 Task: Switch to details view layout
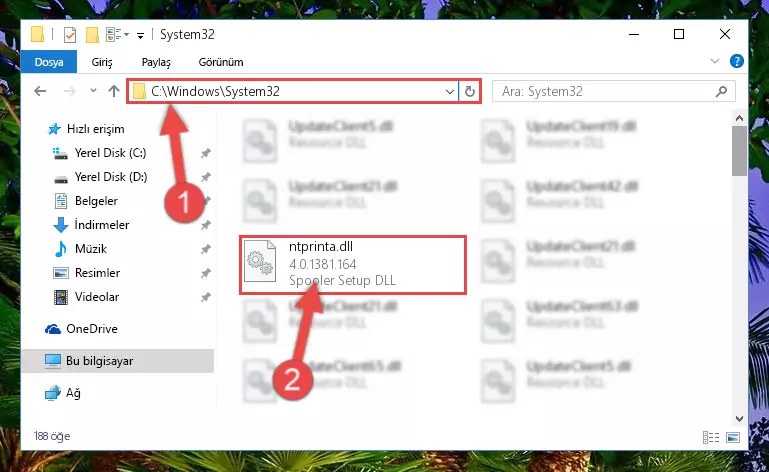[x=711, y=437]
